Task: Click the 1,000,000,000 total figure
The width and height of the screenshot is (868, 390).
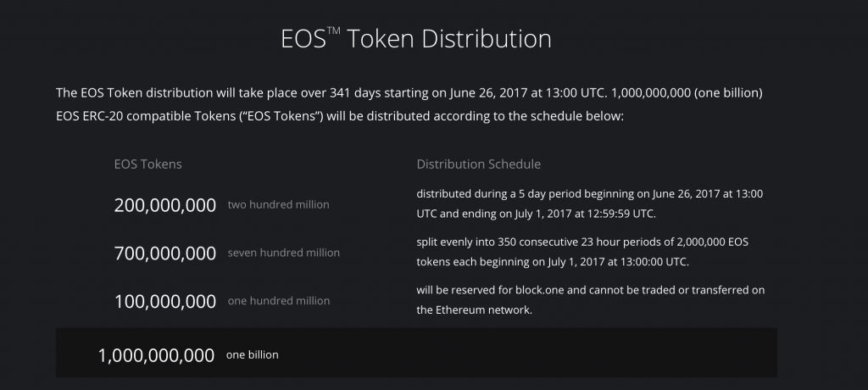Action: 156,355
